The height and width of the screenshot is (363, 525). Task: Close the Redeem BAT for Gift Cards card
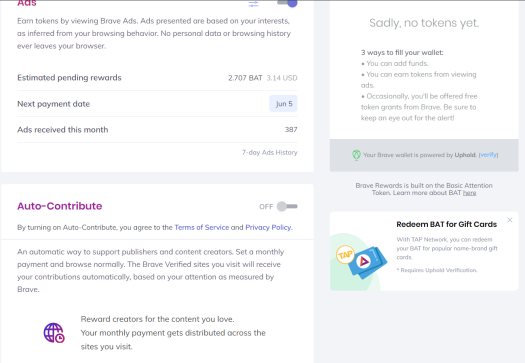tap(510, 220)
